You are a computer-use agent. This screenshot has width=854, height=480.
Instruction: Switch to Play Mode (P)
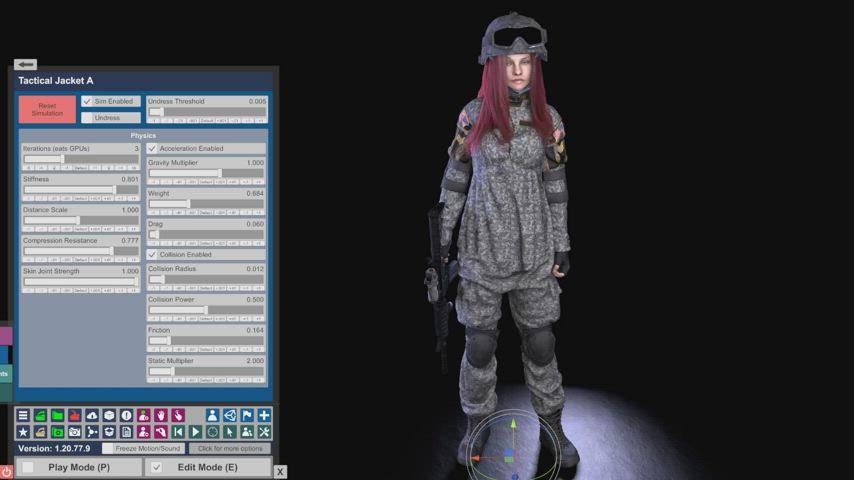28,467
